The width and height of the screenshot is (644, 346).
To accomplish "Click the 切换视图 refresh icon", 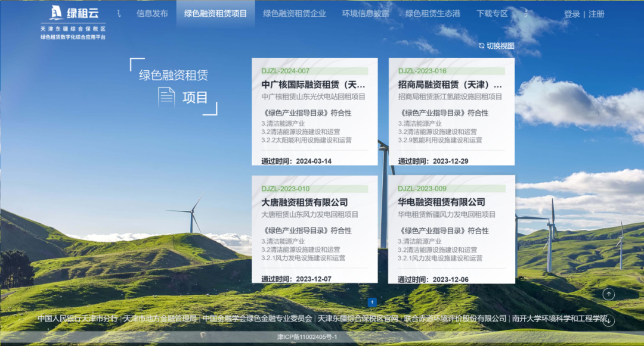I will pyautogui.click(x=481, y=46).
